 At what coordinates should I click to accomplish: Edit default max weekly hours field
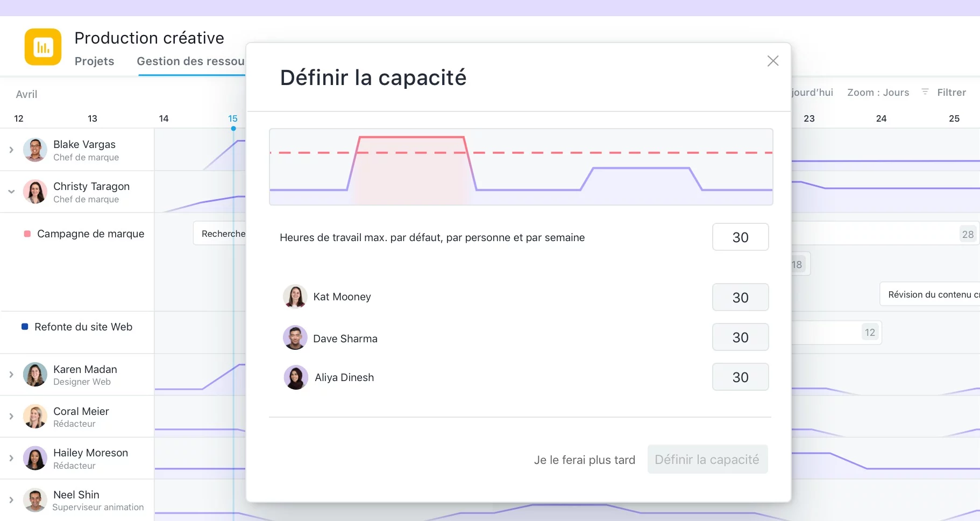point(740,237)
